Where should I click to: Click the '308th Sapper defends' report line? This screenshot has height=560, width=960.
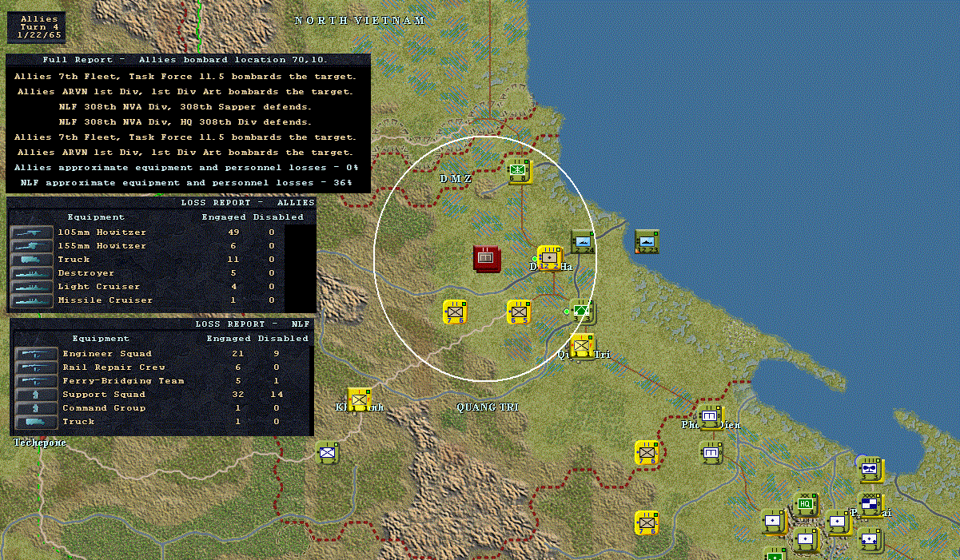(185, 107)
